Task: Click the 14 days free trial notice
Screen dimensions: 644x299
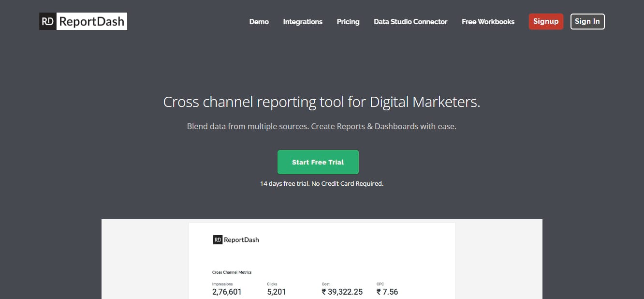Action: (322, 183)
